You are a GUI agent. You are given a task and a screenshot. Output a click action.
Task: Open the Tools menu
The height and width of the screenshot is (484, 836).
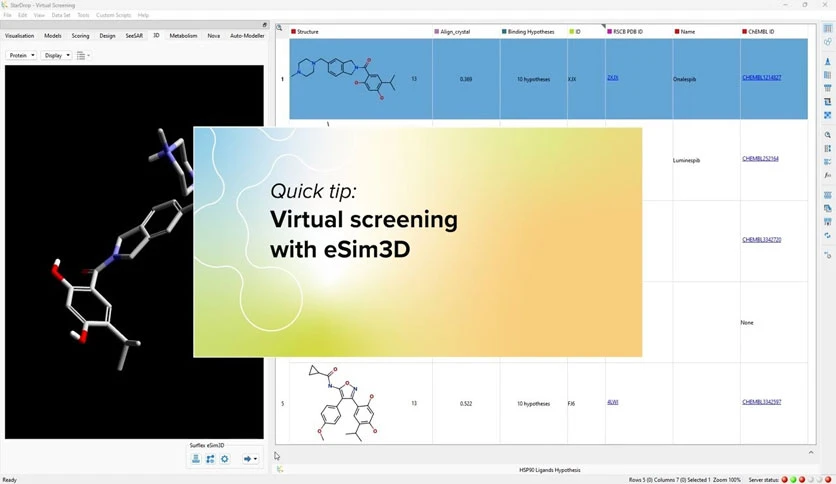[83, 15]
